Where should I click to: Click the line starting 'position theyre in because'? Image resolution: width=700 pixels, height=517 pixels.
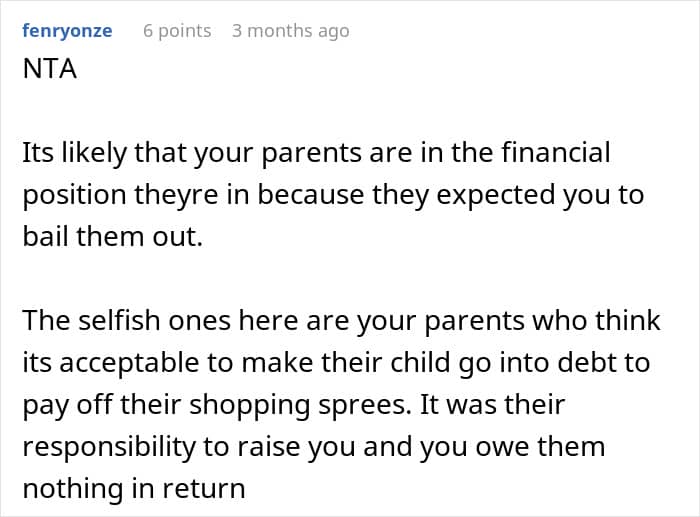(x=333, y=196)
